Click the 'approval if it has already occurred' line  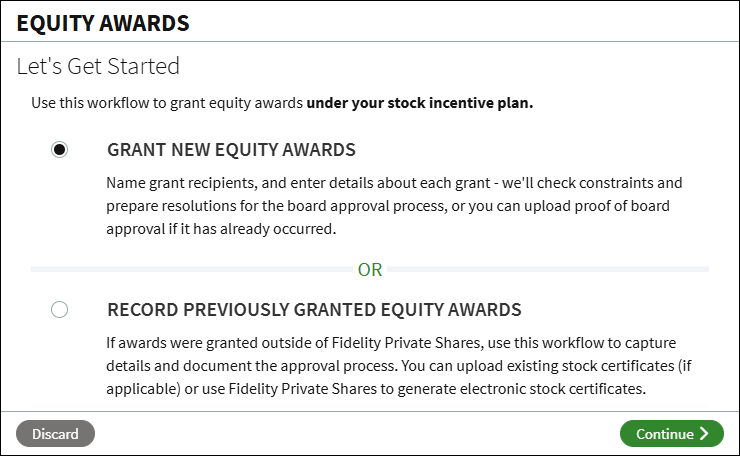pos(221,229)
